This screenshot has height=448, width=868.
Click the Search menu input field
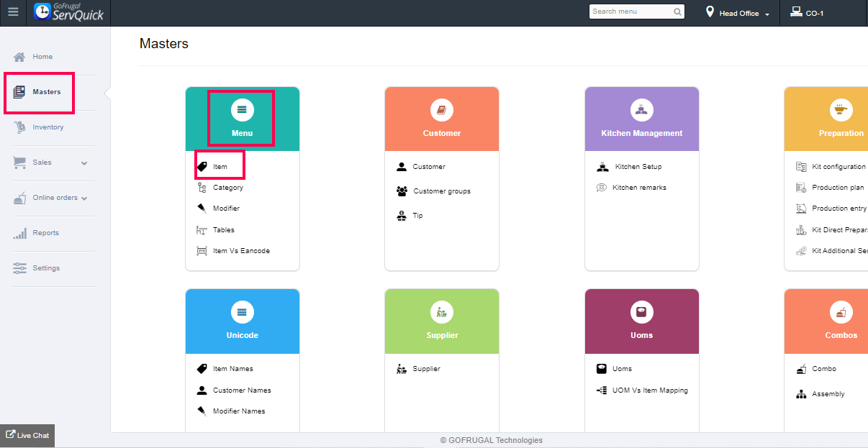[x=637, y=12]
